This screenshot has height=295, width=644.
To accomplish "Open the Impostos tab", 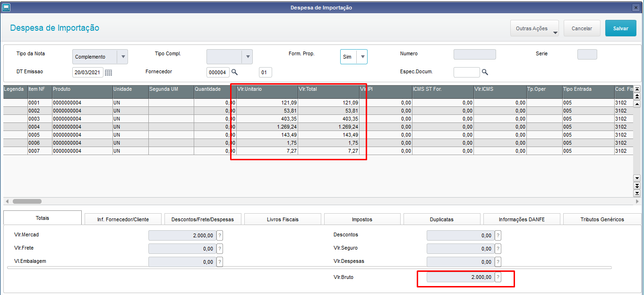I will (362, 219).
